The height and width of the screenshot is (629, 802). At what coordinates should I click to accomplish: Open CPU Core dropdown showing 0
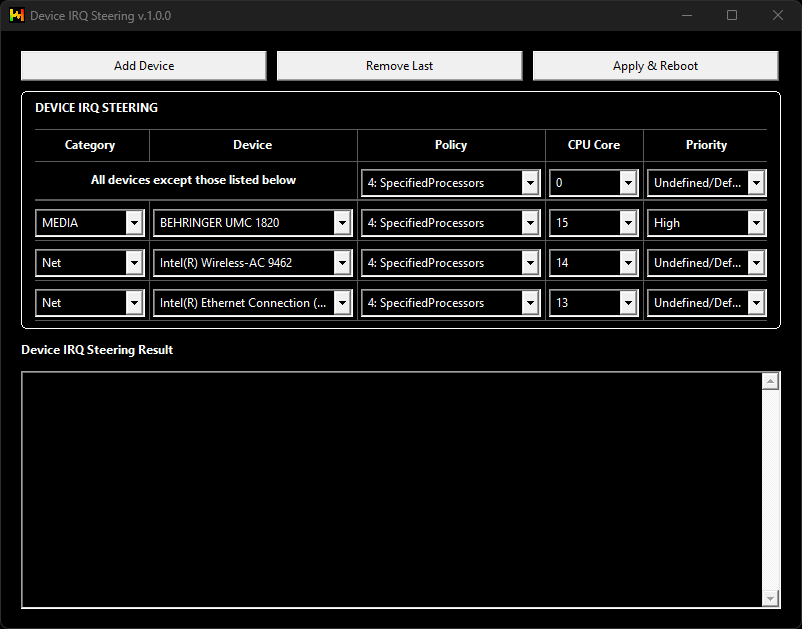[x=593, y=183]
